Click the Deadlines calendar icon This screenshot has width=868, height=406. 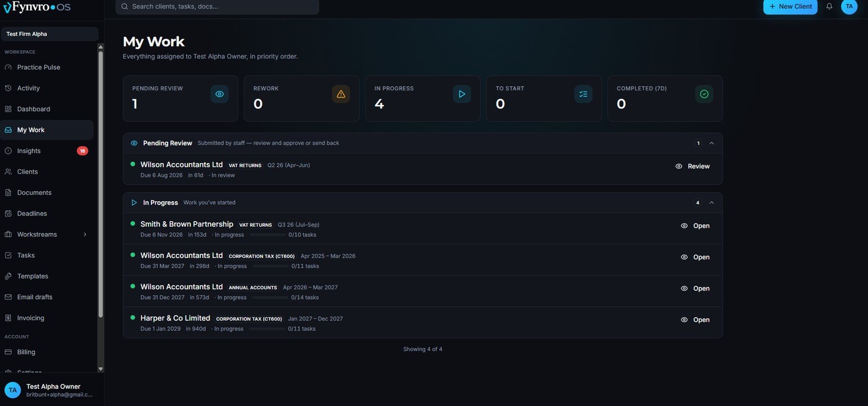point(8,214)
